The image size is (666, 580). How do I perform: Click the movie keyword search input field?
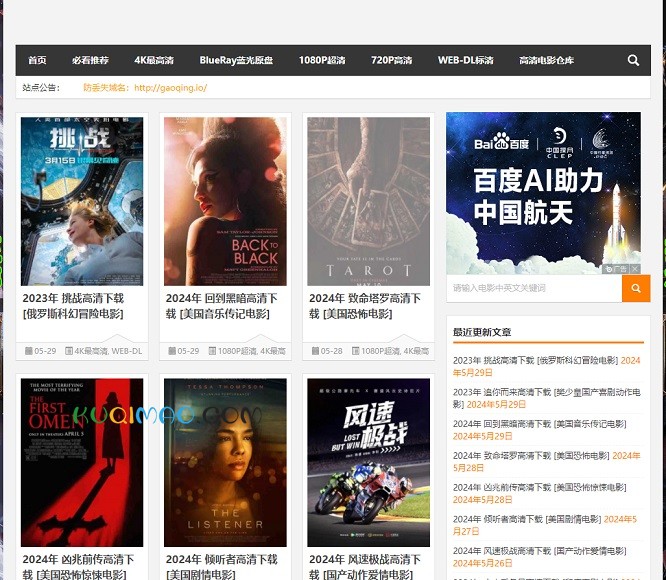pos(534,288)
